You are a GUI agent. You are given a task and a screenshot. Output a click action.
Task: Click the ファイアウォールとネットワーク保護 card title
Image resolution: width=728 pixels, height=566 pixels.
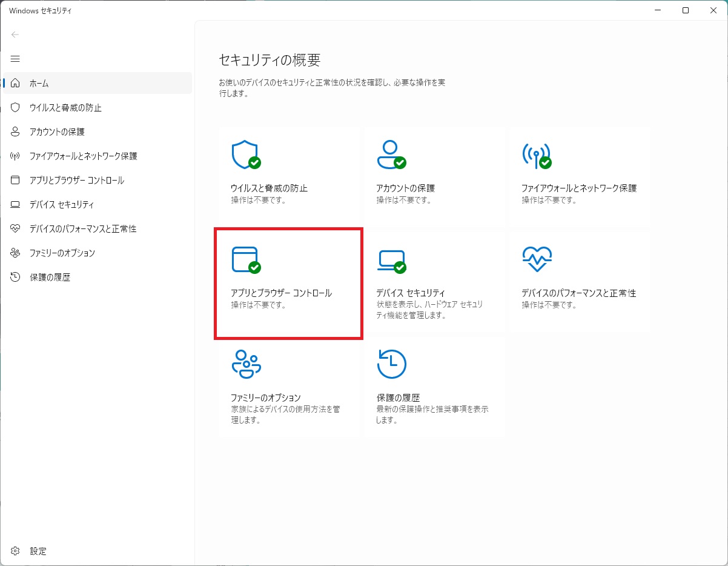[579, 188]
